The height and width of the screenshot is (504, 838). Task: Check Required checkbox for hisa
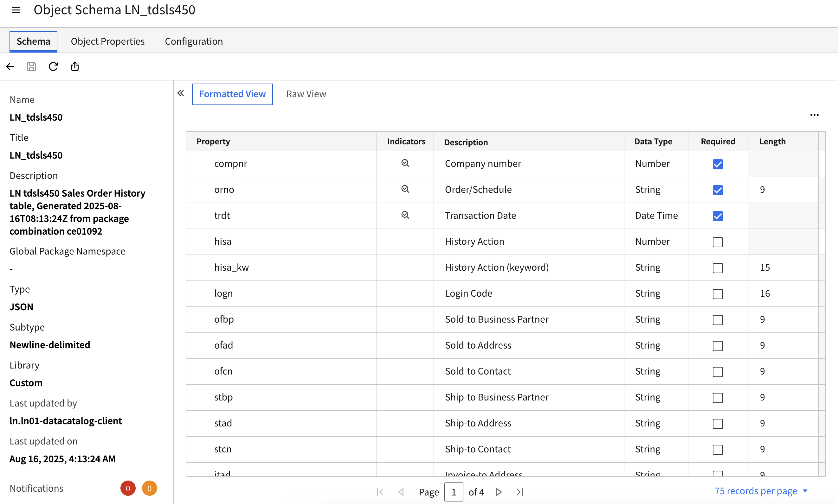click(718, 242)
